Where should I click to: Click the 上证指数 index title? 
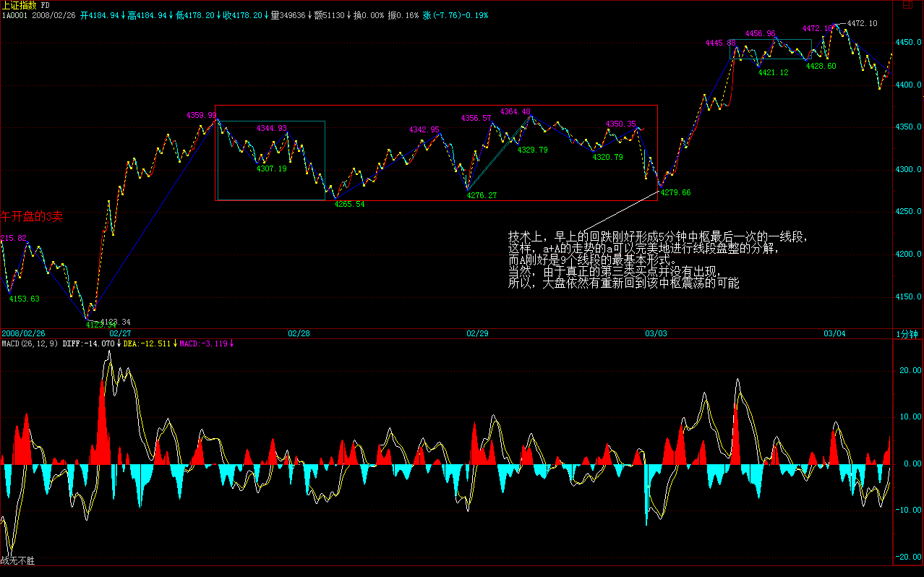click(x=20, y=5)
